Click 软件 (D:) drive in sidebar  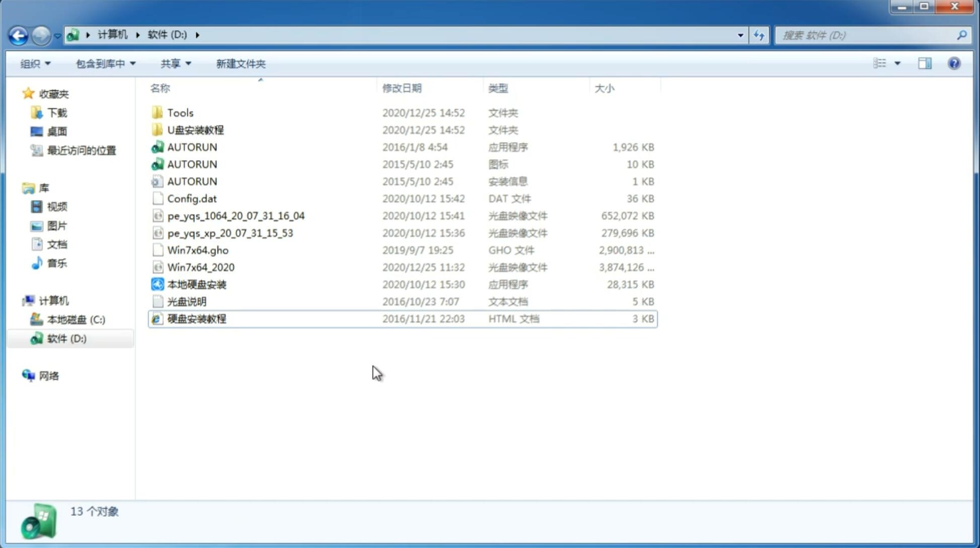coord(66,338)
